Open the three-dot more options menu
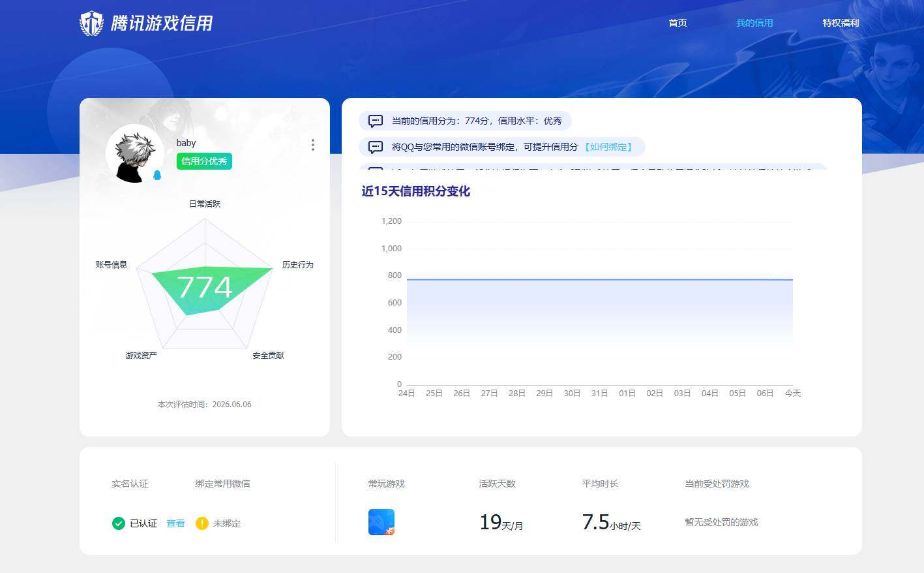Screen dimensions: 924x573 pos(313,145)
